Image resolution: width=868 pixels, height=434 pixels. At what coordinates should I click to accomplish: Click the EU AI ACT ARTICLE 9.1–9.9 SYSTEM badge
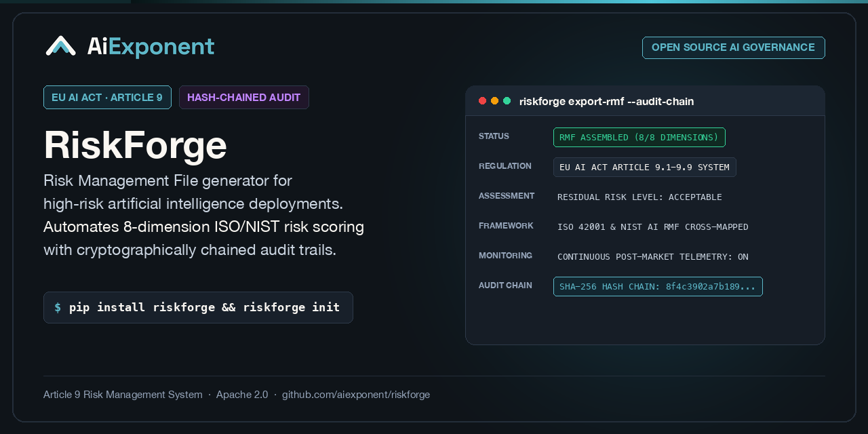coord(644,167)
